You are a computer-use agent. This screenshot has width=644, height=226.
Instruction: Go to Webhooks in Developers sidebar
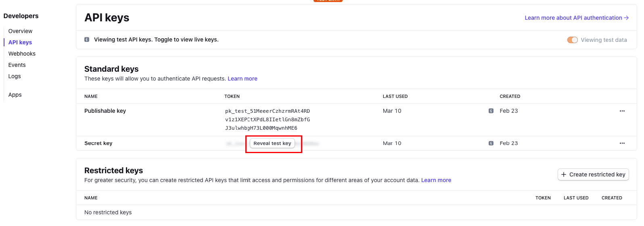22,54
